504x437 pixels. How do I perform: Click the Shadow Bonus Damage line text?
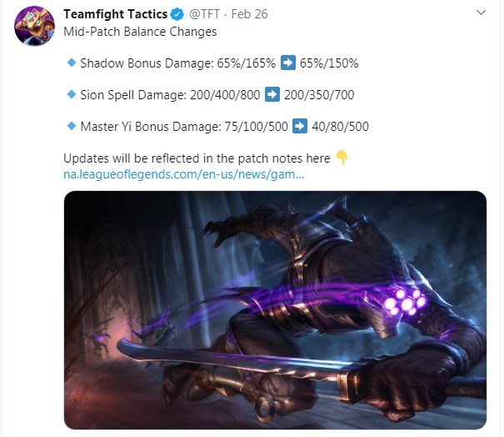pos(219,63)
